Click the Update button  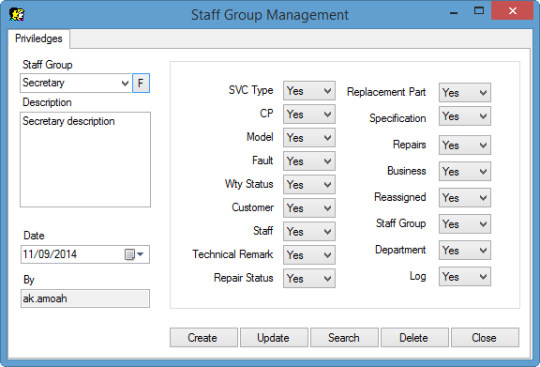pyautogui.click(x=274, y=337)
